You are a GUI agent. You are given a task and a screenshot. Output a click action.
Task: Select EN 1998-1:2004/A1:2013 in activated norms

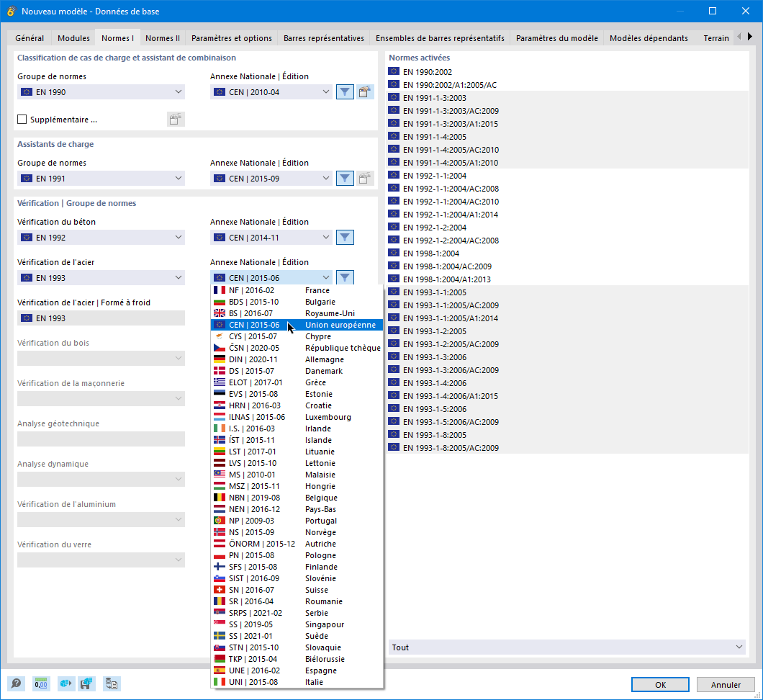tap(568, 279)
